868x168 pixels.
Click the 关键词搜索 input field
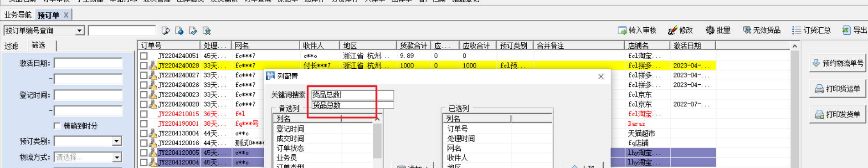point(352,95)
